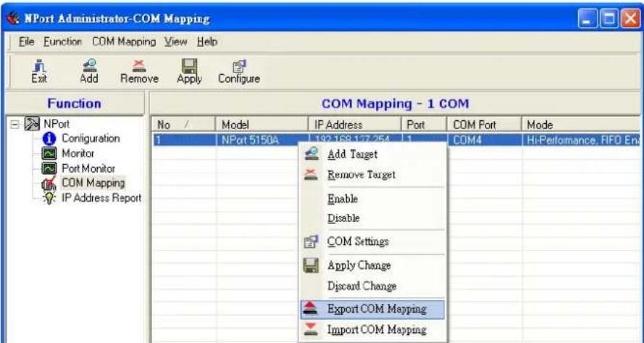Screen dimensions: 644x343
Task: Click the COM Mapping - 1 COM header
Action: [395, 103]
